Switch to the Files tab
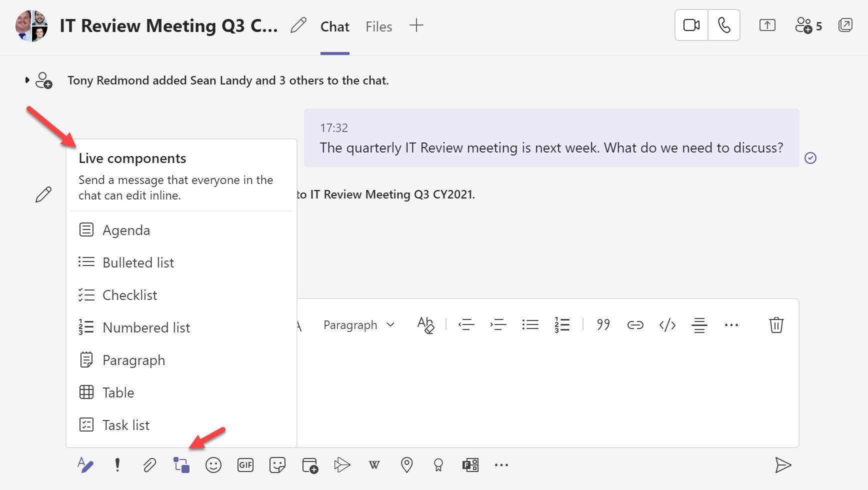The height and width of the screenshot is (490, 868). coord(378,26)
